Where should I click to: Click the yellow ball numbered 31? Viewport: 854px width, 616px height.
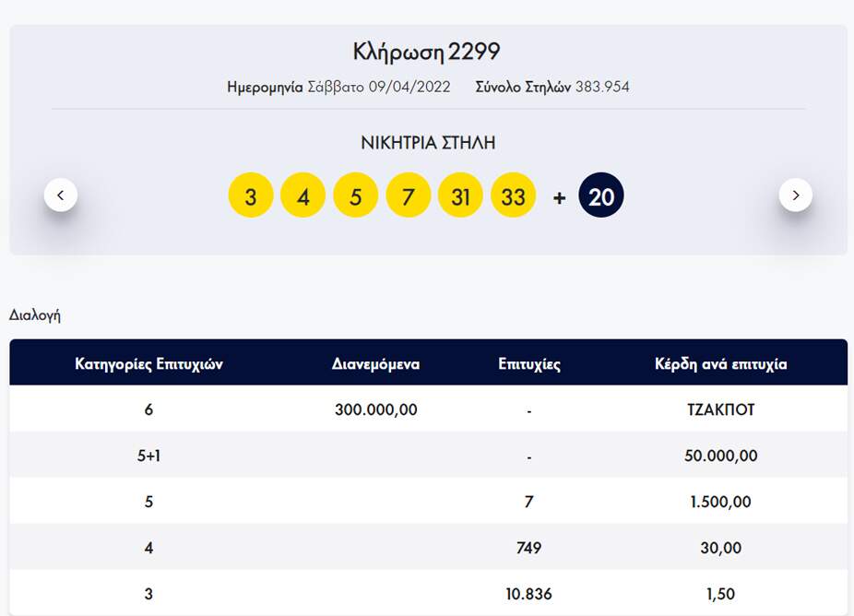tap(461, 196)
